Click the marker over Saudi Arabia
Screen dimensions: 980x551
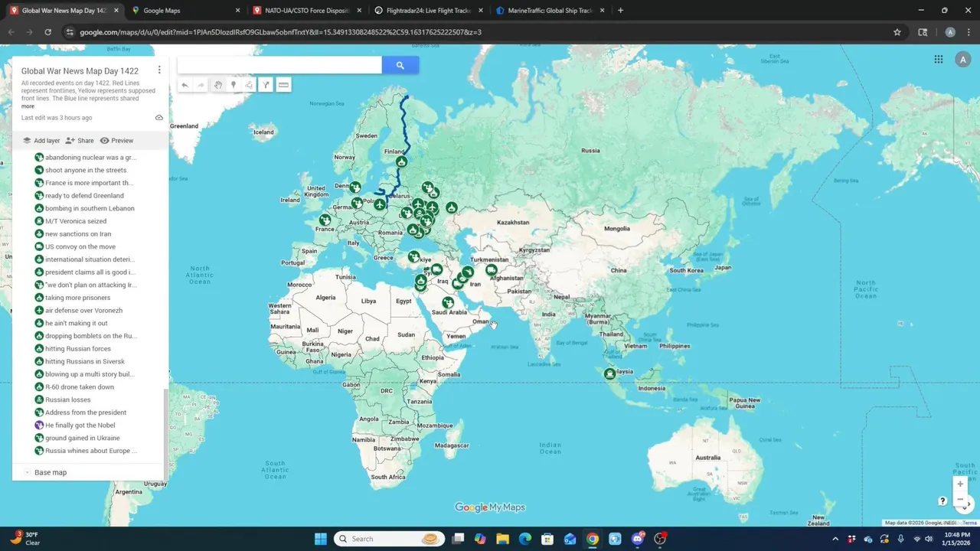coord(447,303)
